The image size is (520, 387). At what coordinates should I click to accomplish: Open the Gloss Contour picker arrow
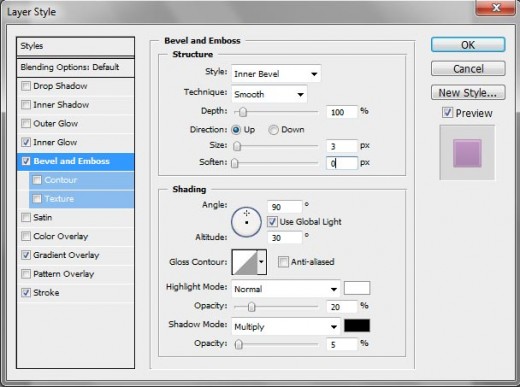tap(262, 262)
